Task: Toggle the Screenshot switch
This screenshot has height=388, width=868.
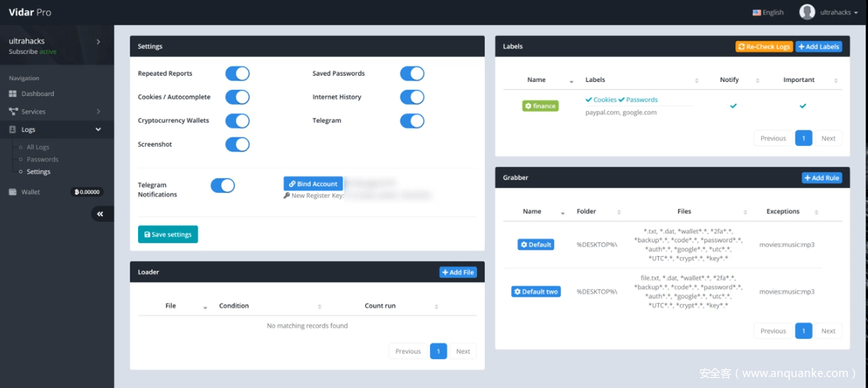Action: pyautogui.click(x=237, y=144)
